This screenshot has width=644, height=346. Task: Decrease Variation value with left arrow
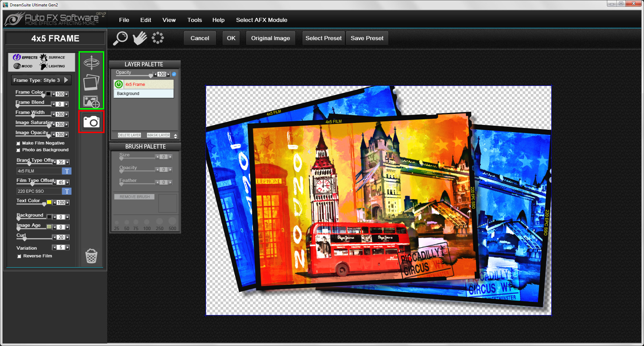tap(55, 248)
